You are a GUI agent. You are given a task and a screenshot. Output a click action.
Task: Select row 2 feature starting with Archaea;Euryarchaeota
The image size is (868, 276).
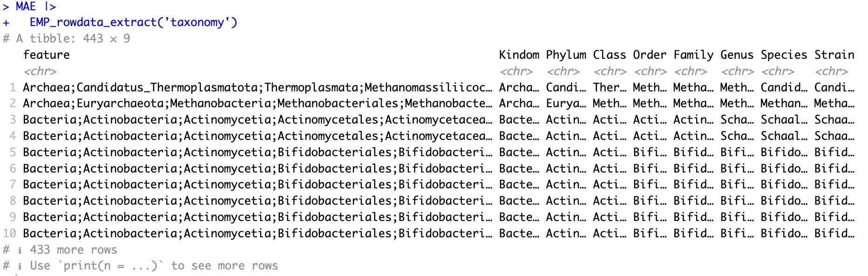(257, 103)
